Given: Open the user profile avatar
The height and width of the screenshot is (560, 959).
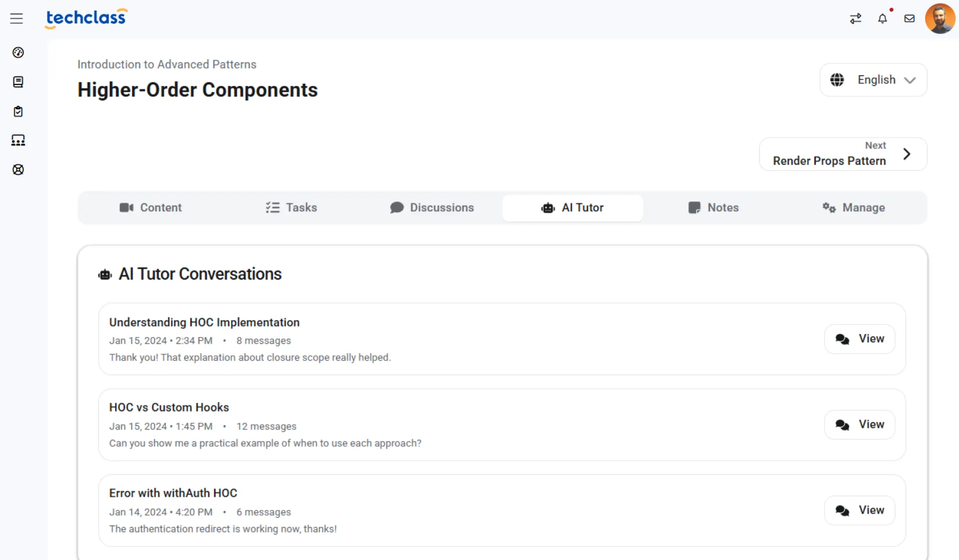Looking at the screenshot, I should pyautogui.click(x=940, y=18).
